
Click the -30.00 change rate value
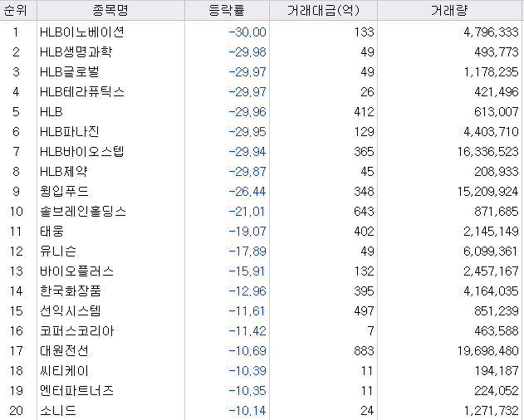coord(247,32)
